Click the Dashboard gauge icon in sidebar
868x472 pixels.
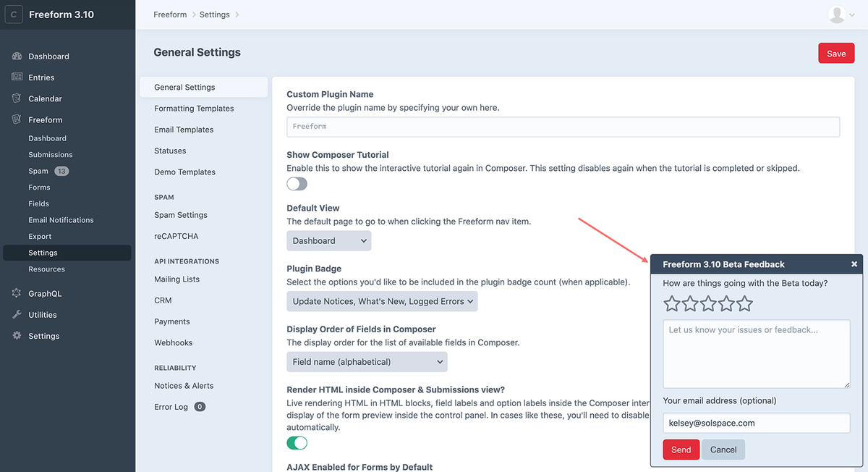(17, 56)
